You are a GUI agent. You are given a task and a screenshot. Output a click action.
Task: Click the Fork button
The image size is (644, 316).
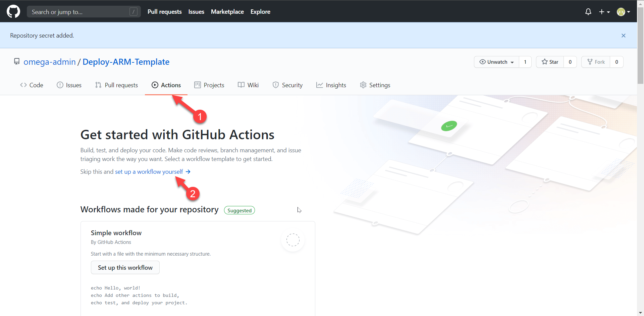596,62
